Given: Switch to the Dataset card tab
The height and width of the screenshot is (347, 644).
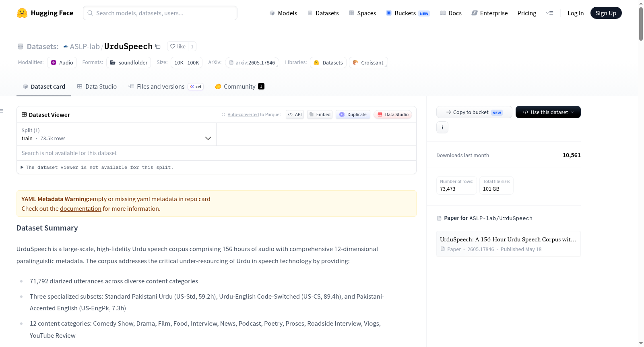Looking at the screenshot, I should (x=43, y=86).
